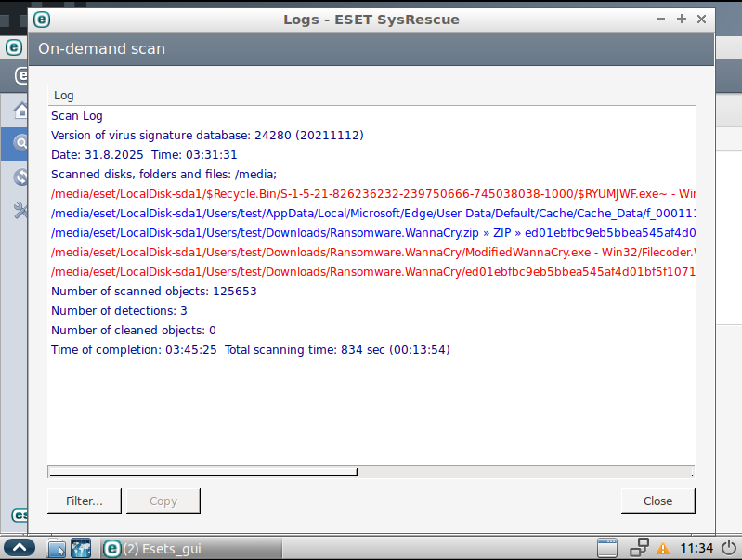Open the power button in taskbar
The image size is (742, 560).
click(729, 548)
